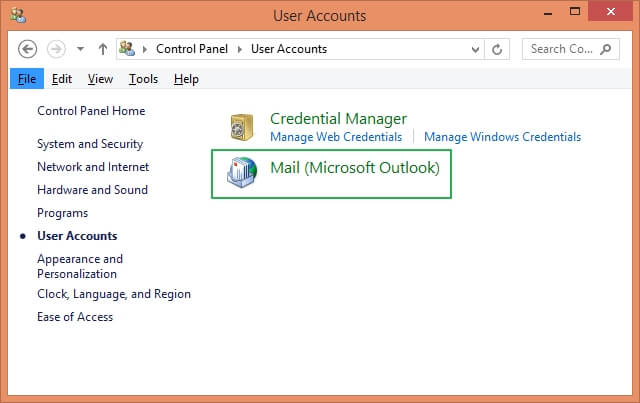Open Clock, Language, and Region category
Viewport: 640px width, 403px height.
114,294
